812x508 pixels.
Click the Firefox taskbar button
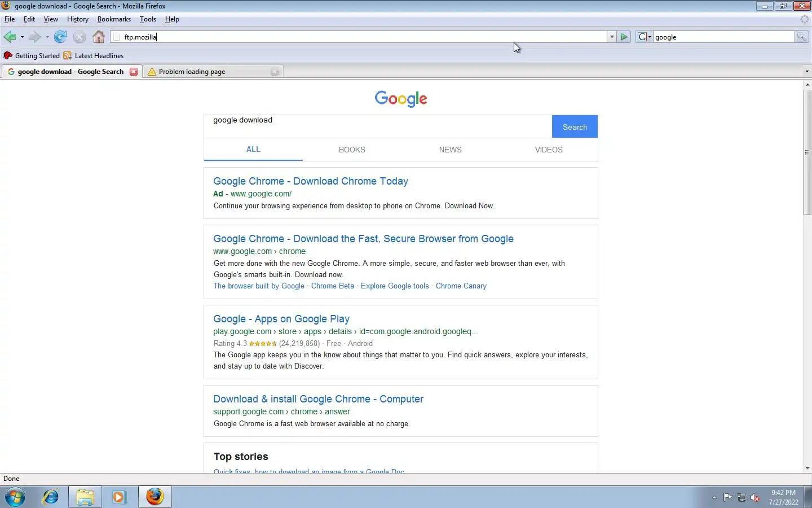(155, 497)
